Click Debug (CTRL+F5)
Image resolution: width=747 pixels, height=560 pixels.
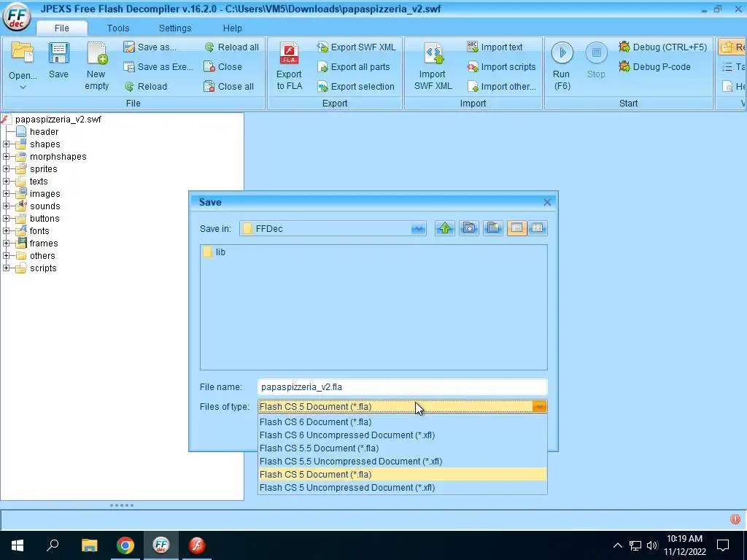pyautogui.click(x=662, y=47)
